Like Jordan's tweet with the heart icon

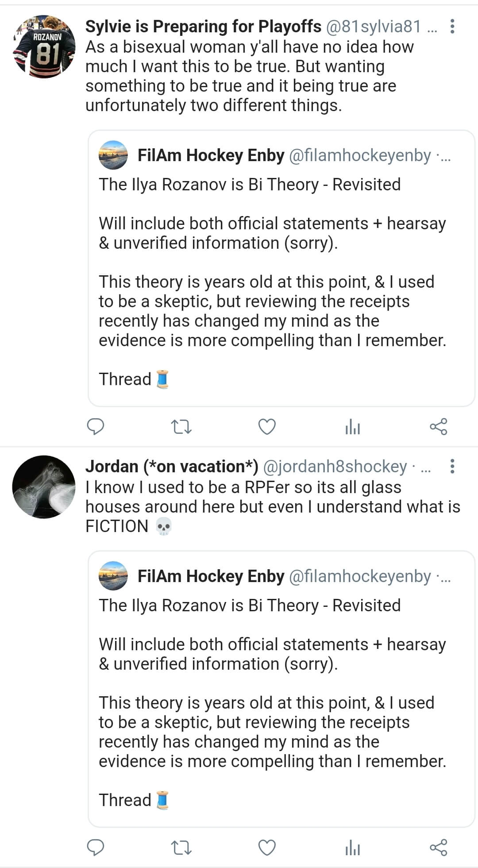(267, 847)
